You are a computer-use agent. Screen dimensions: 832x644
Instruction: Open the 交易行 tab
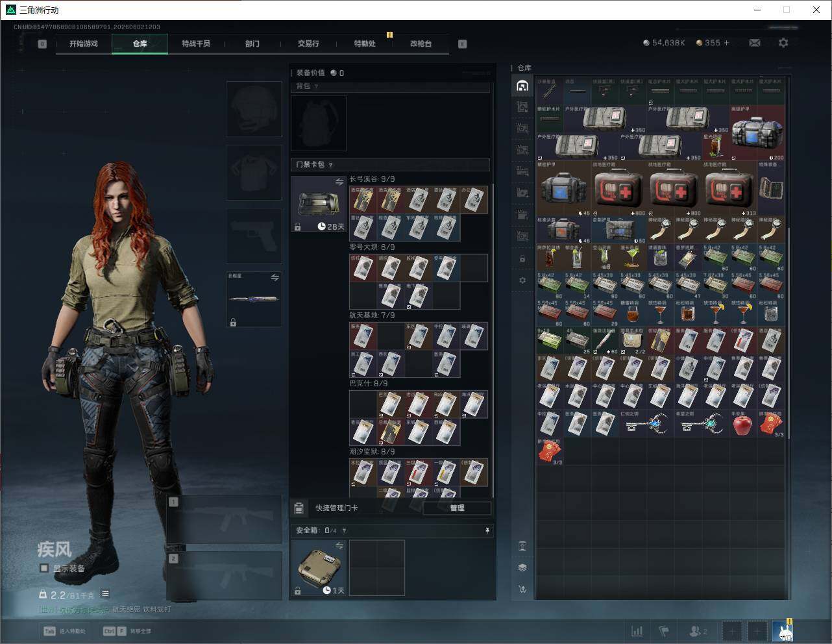tap(308, 43)
